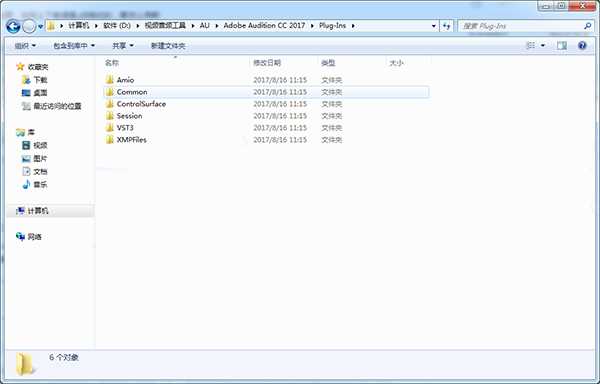Click the 新建文件夹 button
This screenshot has width=600, height=384.
(x=168, y=46)
